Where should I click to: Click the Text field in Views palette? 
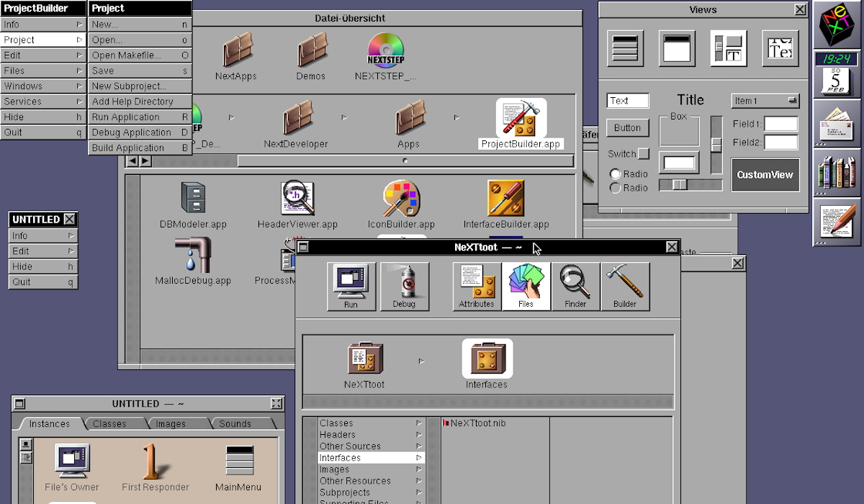628,101
